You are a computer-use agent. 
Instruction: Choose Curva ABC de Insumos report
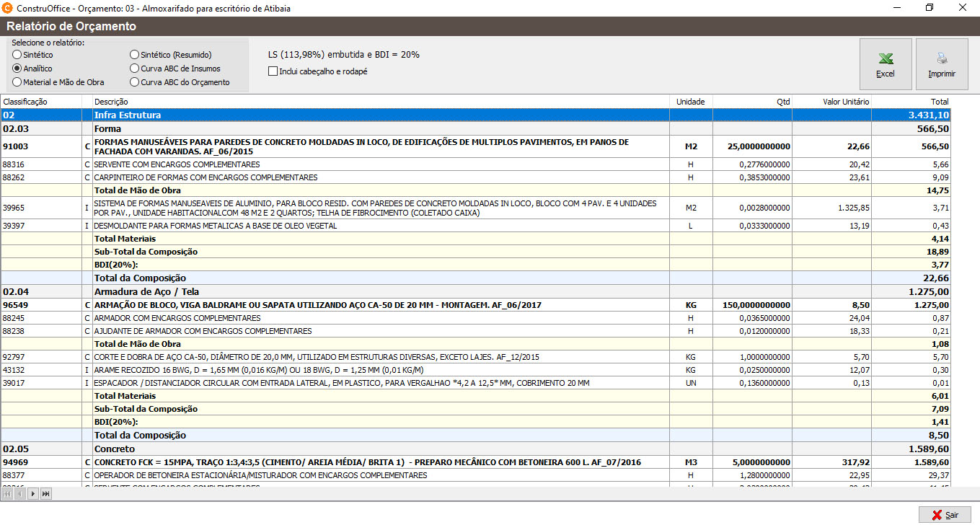(x=175, y=69)
